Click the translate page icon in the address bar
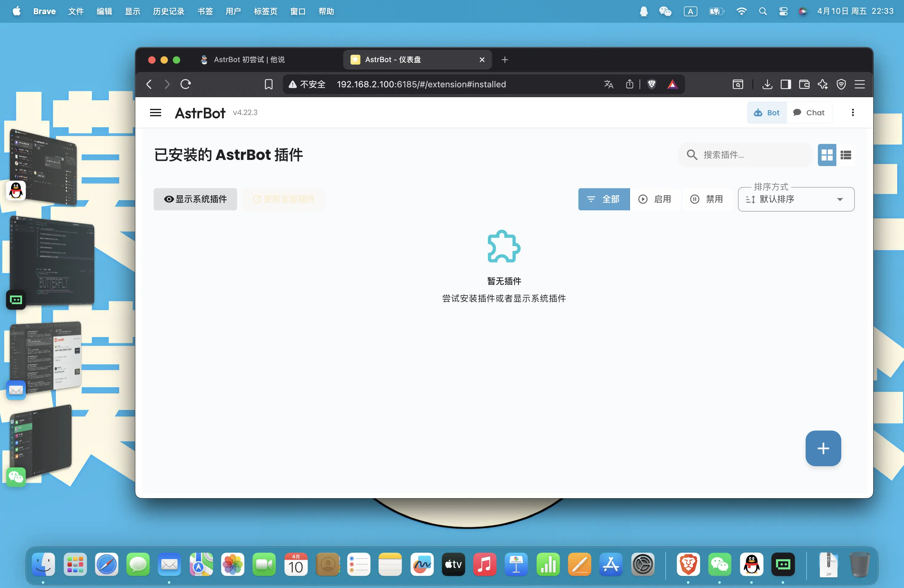Screen dimensions: 904x588 (609, 84)
